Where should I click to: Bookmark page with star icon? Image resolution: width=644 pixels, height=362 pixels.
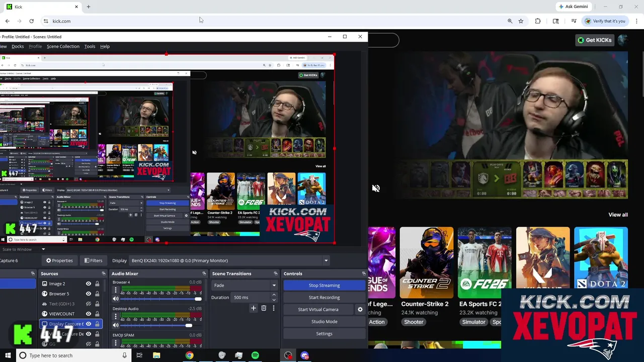[521, 21]
